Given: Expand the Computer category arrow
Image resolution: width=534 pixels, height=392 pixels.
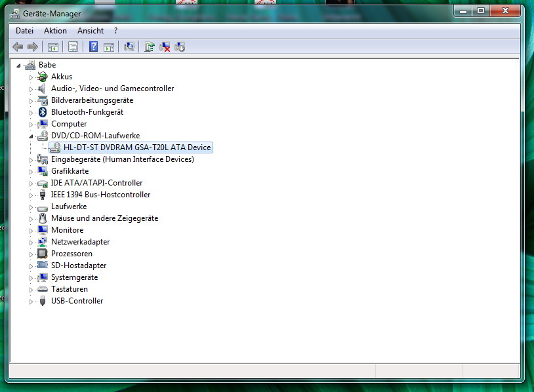Looking at the screenshot, I should coord(31,125).
